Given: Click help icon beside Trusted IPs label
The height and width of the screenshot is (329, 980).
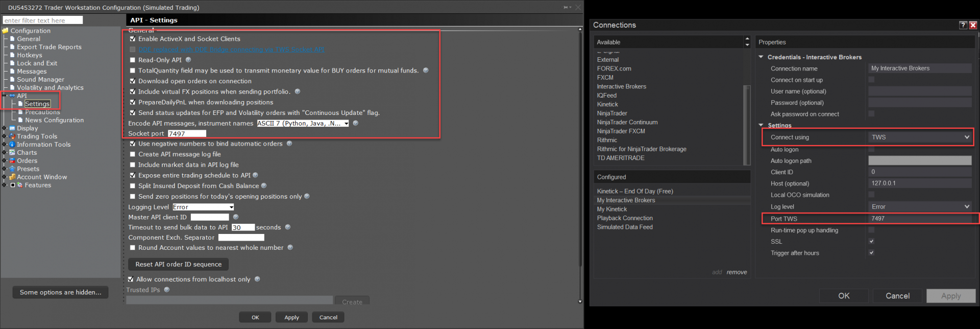Looking at the screenshot, I should point(167,290).
